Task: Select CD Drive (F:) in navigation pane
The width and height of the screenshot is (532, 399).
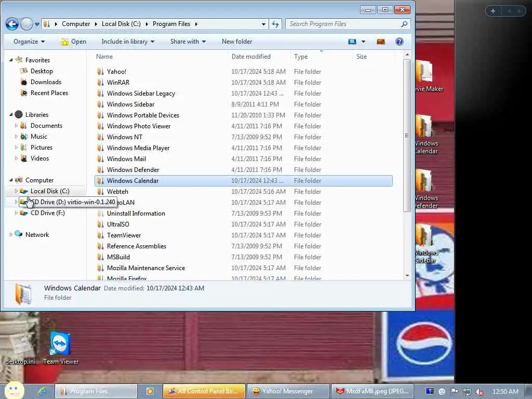Action: (x=47, y=212)
